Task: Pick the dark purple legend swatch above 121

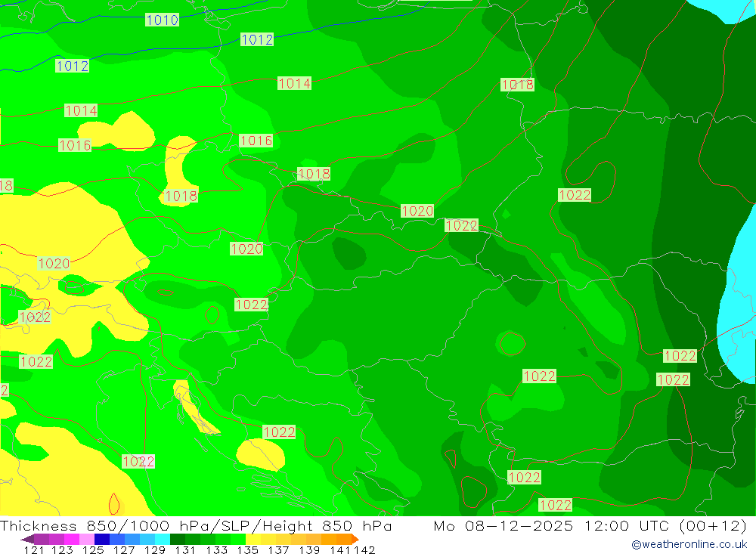Action: [x=42, y=539]
